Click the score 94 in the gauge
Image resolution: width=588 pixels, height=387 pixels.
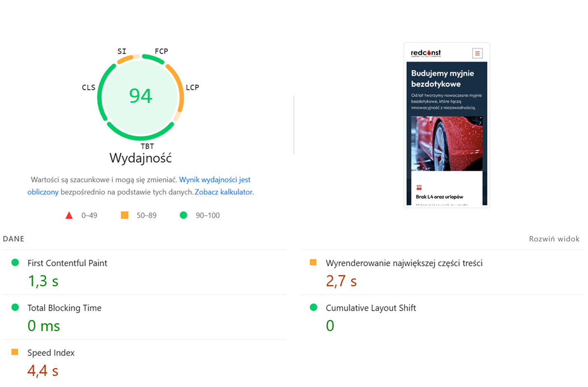click(141, 96)
